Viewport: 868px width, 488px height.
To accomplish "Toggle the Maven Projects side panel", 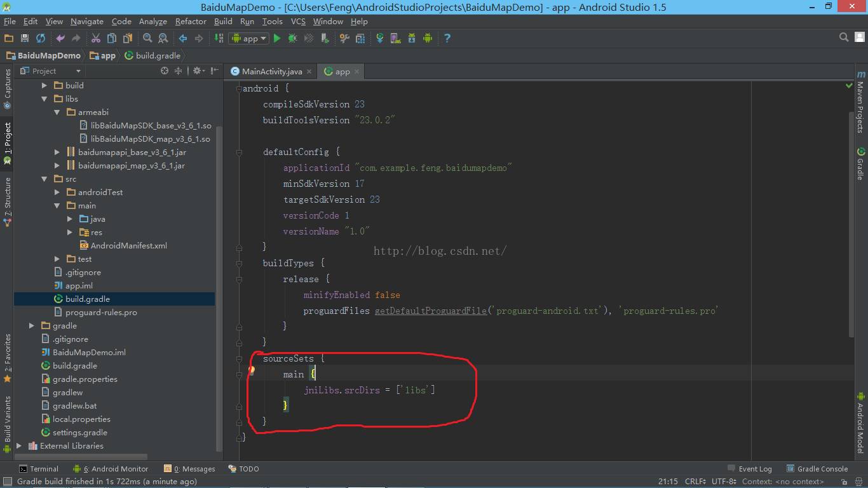I will point(861,103).
